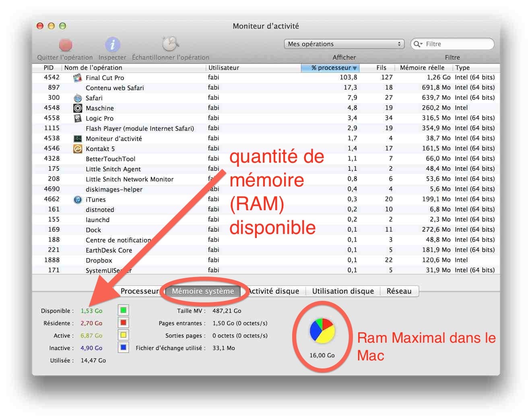Select the launchd process row
Image resolution: width=532 pixels, height=420 pixels.
[266, 219]
